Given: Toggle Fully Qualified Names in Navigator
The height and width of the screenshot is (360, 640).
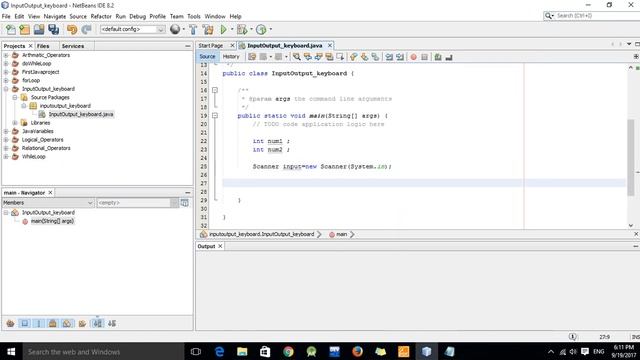Looking at the screenshot, I should click(x=82, y=324).
